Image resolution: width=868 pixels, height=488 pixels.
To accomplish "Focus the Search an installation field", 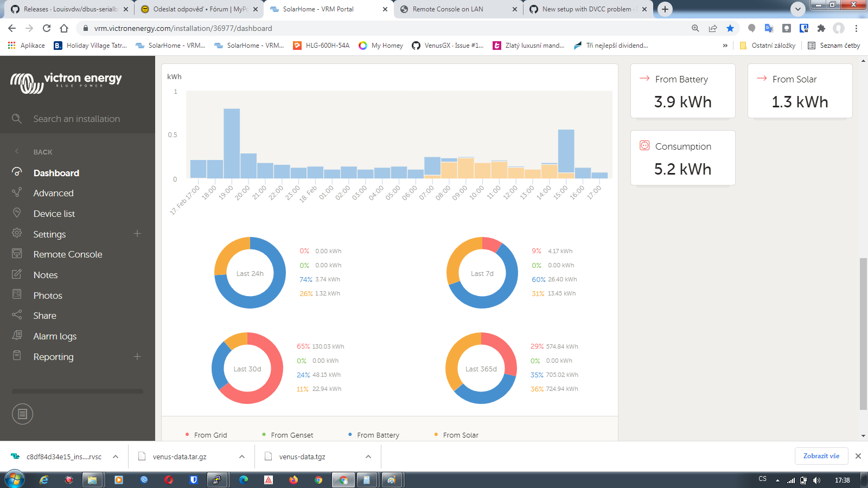I will coord(76,119).
